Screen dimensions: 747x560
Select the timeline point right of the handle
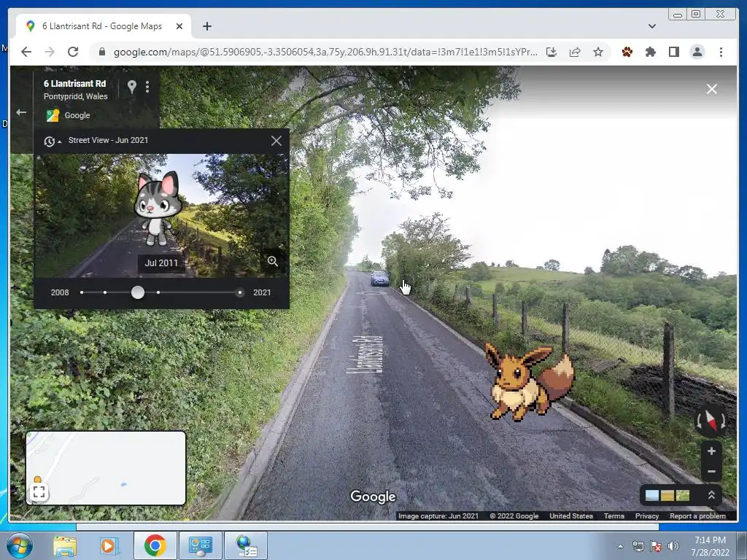click(x=158, y=292)
